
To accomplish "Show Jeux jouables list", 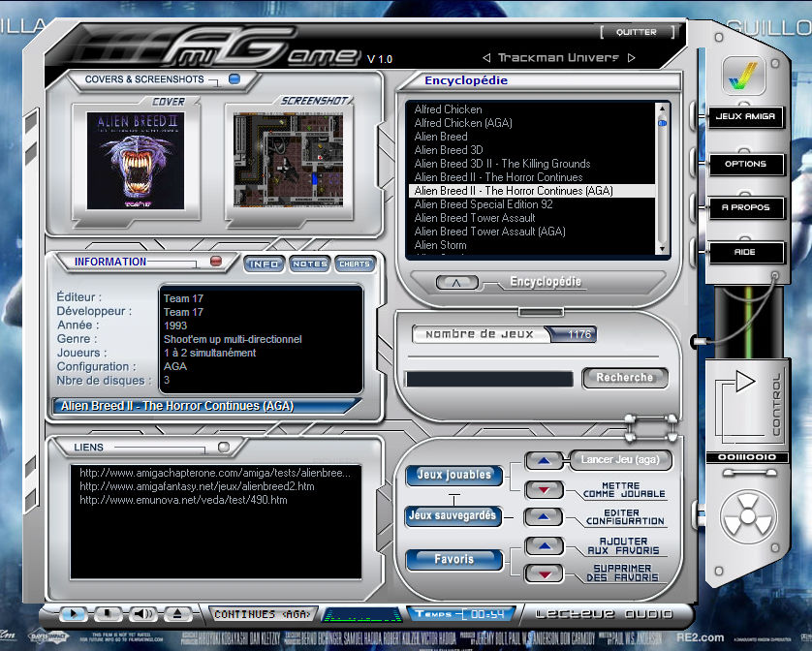I will click(454, 475).
